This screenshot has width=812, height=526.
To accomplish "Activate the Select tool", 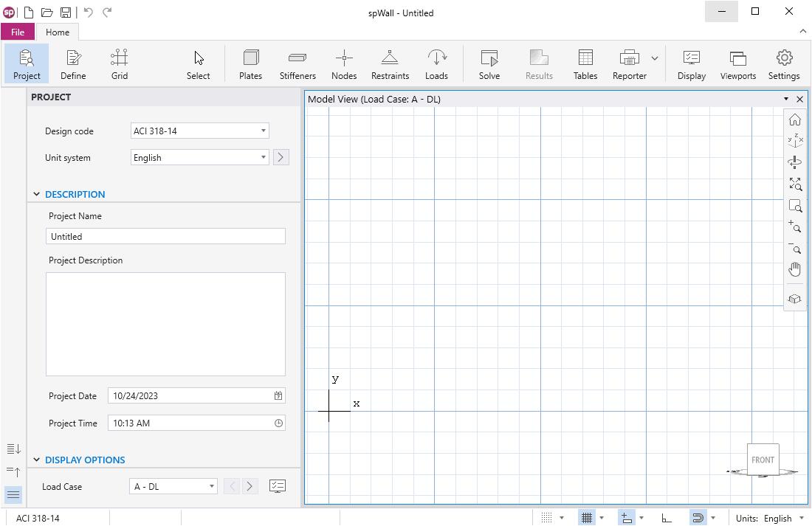I will point(199,64).
